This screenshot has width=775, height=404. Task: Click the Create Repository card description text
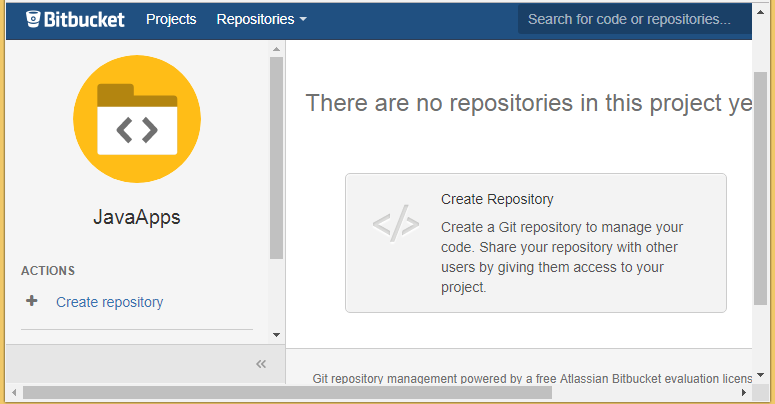click(x=562, y=257)
